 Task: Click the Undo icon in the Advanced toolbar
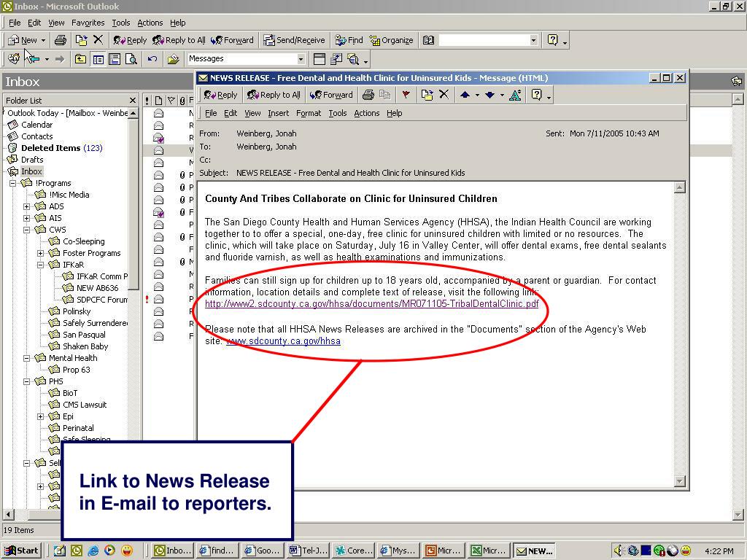152,59
